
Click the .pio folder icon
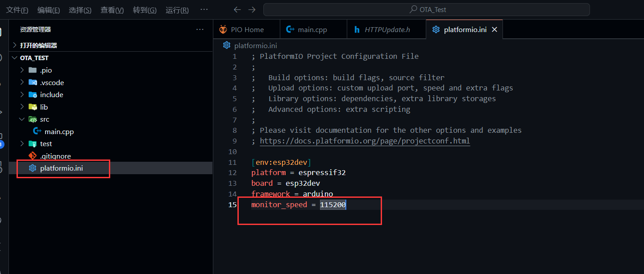click(33, 70)
